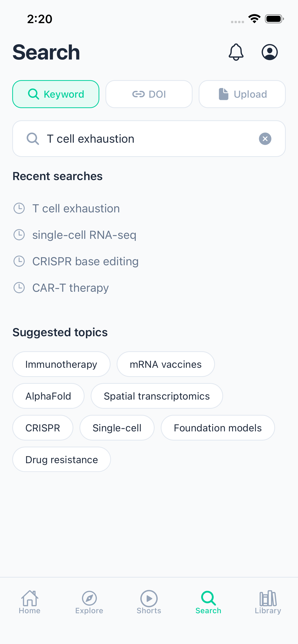Open the notifications bell

click(x=236, y=52)
